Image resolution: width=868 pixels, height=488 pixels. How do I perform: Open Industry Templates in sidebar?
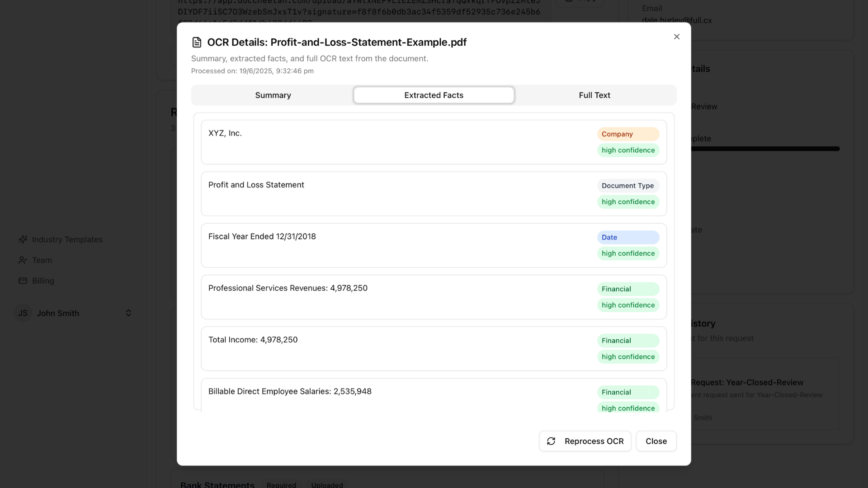point(67,239)
